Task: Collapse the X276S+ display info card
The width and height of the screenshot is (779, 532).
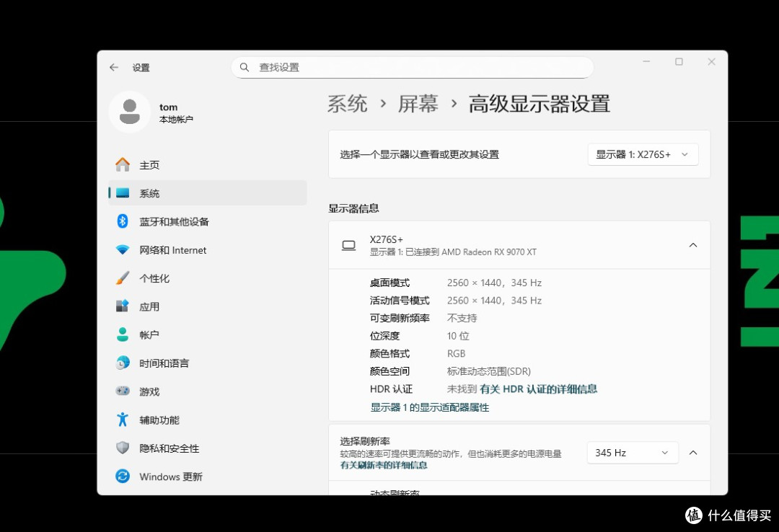Action: pos(693,245)
